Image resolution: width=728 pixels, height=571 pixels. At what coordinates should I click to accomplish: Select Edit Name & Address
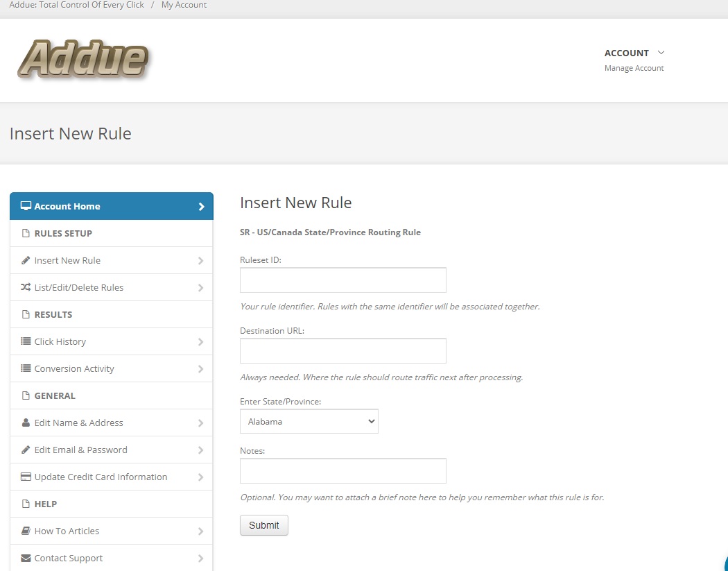point(112,423)
